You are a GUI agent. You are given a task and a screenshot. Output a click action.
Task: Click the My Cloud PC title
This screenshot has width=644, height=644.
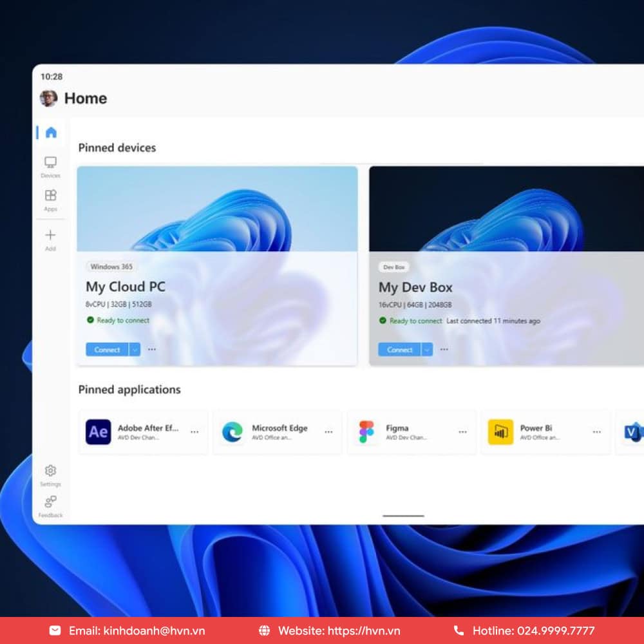click(x=126, y=287)
